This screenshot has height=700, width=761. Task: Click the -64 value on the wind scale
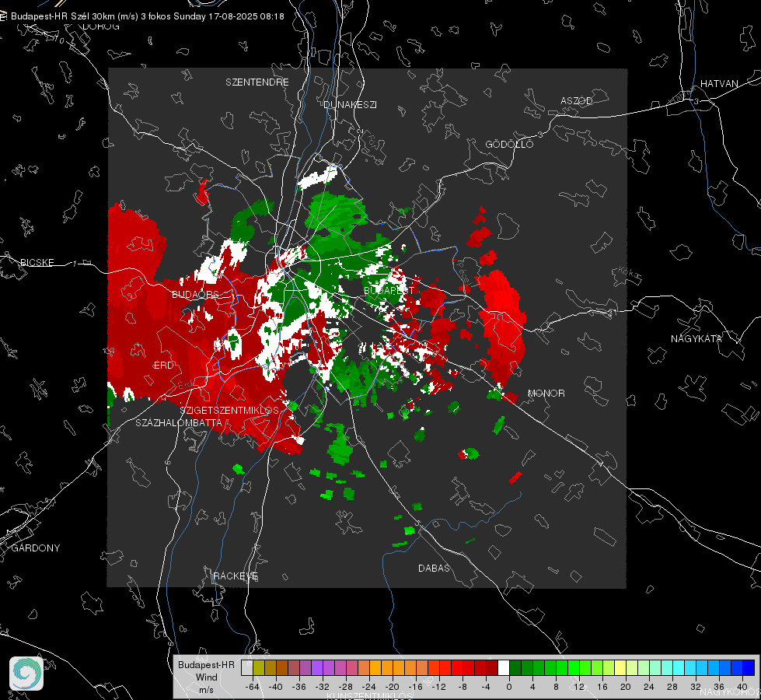(252, 687)
